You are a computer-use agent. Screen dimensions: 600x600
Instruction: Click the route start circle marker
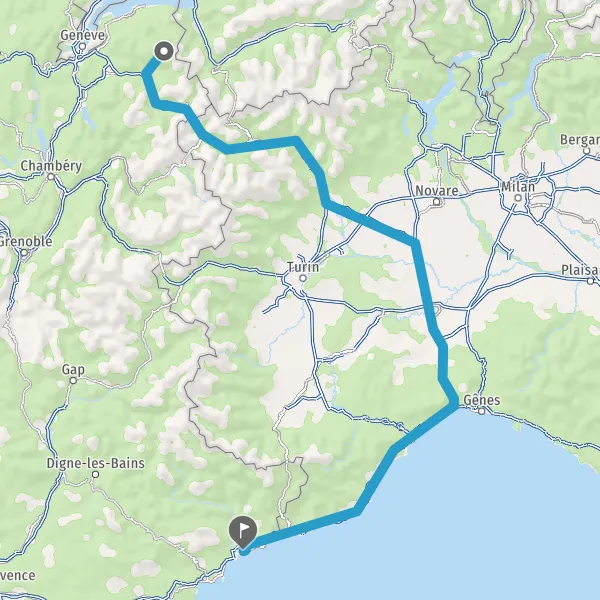164,51
